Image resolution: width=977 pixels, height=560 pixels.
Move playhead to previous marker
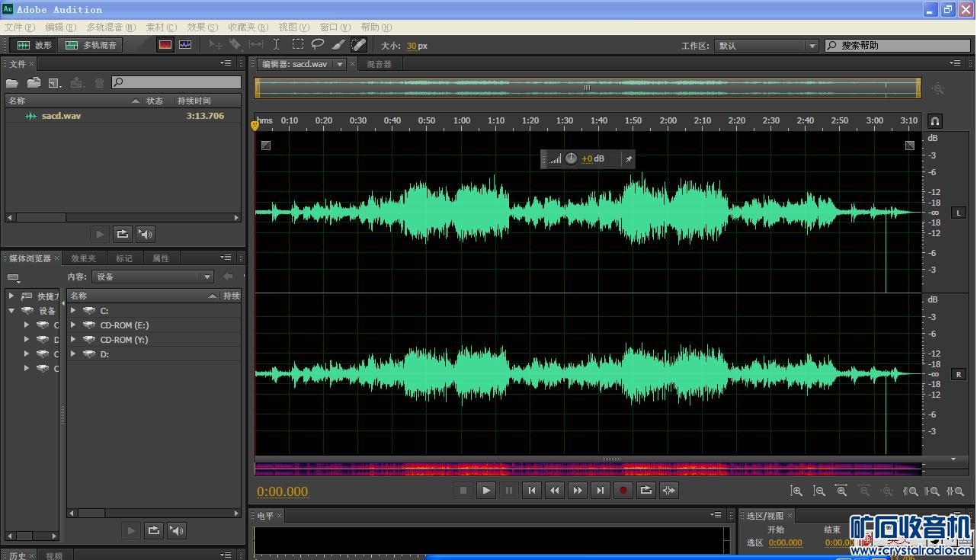tap(531, 491)
